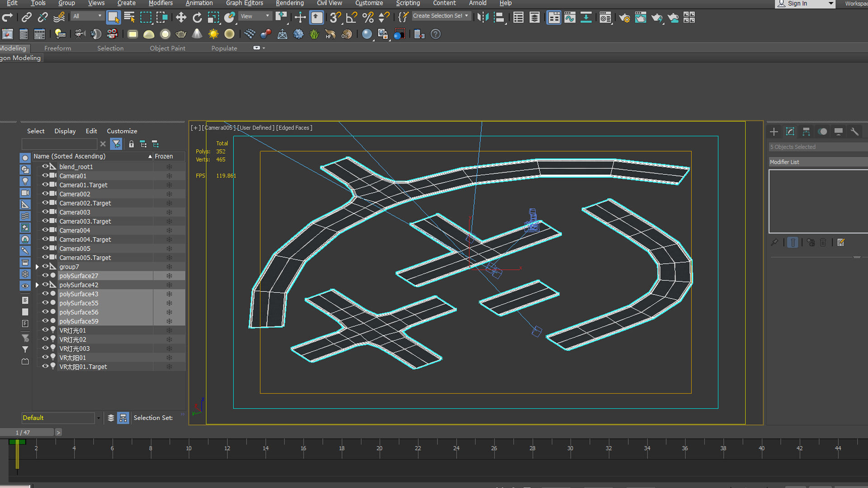Expand the polySurface42 tree node
868x488 pixels.
tap(37, 285)
